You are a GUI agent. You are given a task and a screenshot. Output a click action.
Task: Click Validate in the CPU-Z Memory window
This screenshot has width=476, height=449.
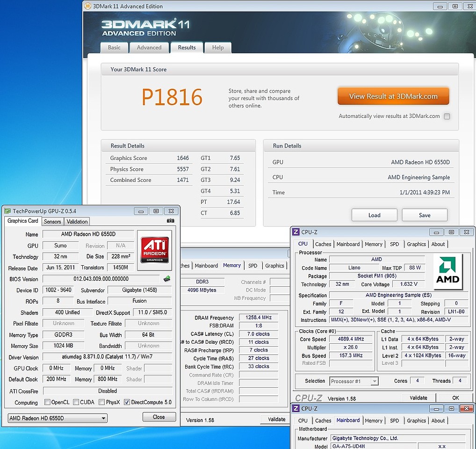(x=276, y=419)
